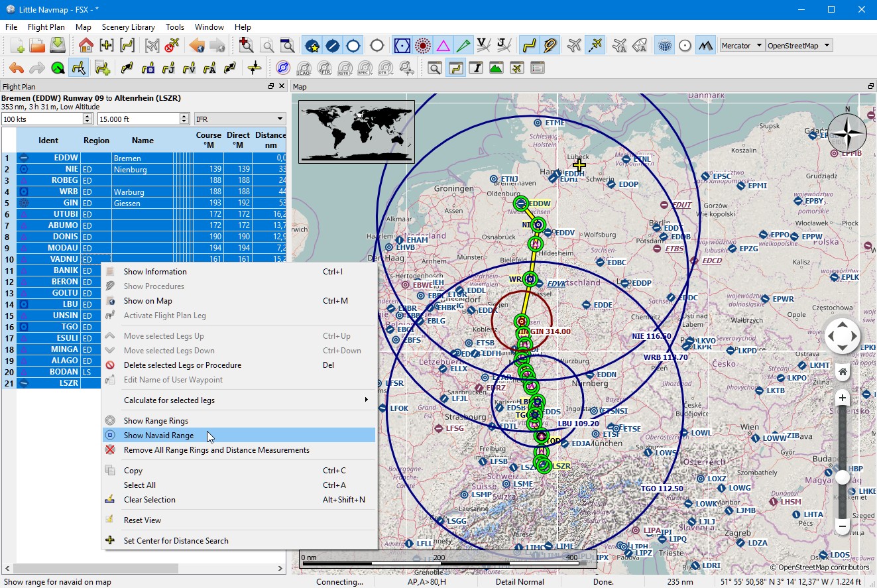
Task: Float the Flight Plan dock panel
Action: [x=270, y=86]
